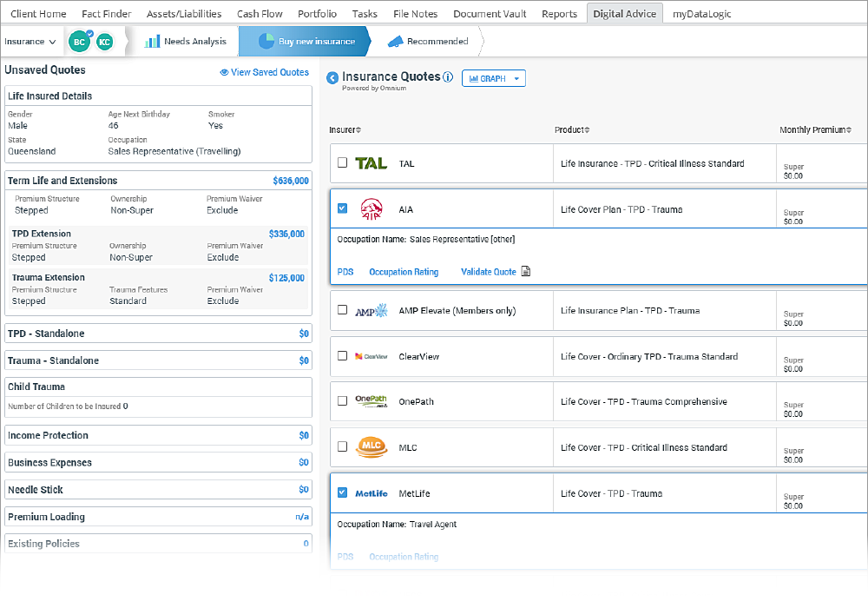Switch to the Assets/Liabilities tab
The image size is (868, 608).
[x=184, y=14]
